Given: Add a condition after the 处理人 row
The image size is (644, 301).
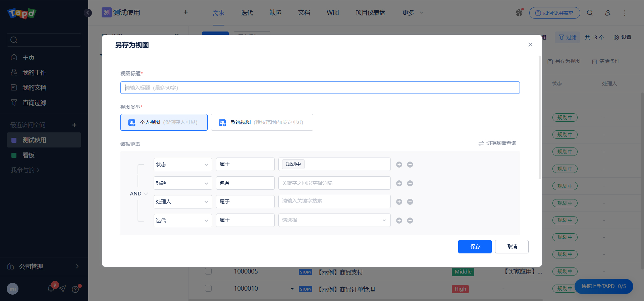Looking at the screenshot, I should [x=399, y=202].
